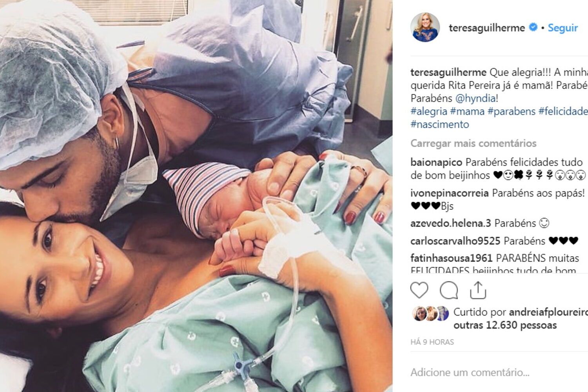View the list of outras 12.630 pessoas likes

[505, 325]
